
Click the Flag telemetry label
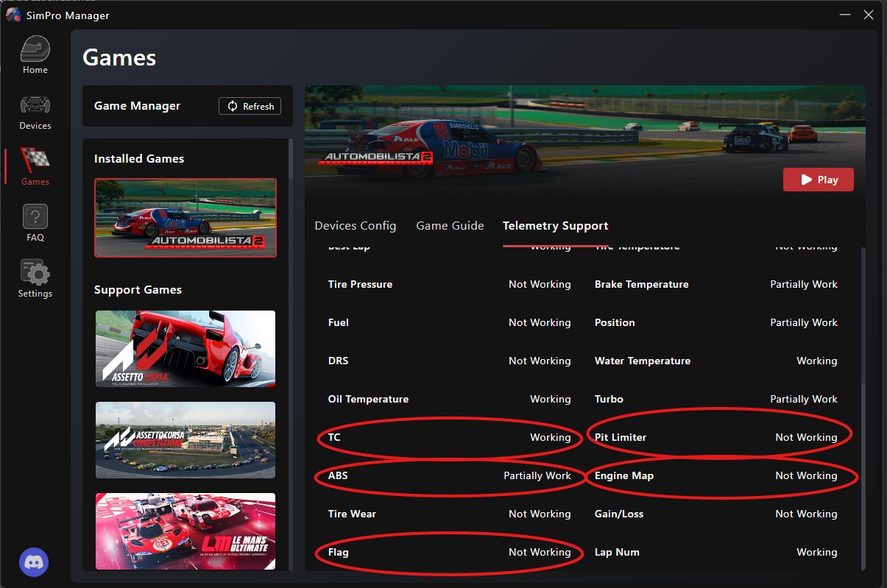(x=339, y=552)
